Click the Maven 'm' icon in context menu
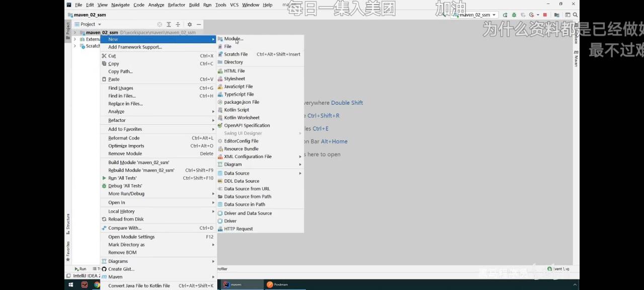 coord(104,277)
